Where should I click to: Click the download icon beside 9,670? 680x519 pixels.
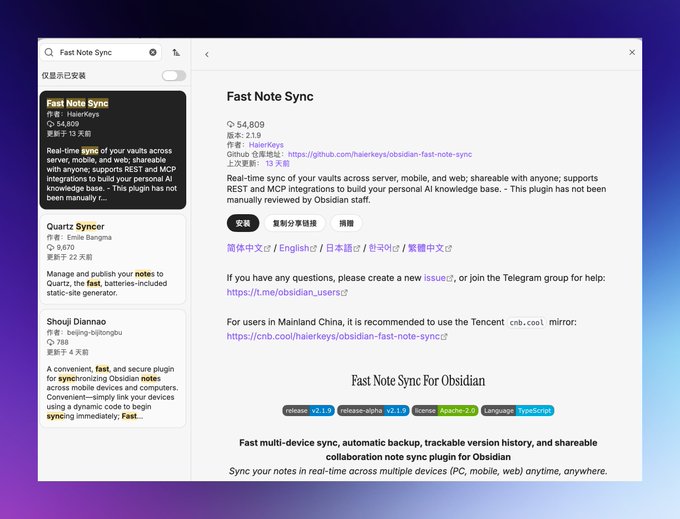pyautogui.click(x=50, y=247)
